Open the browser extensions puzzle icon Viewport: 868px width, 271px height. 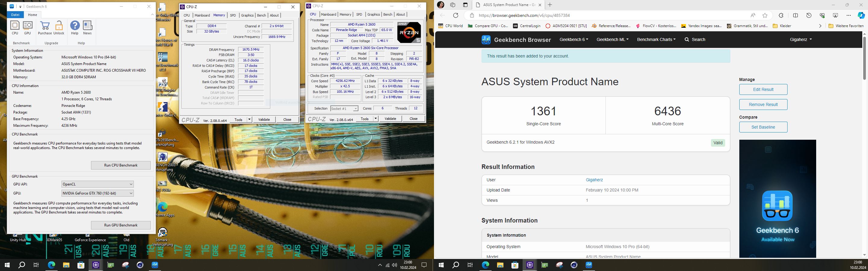point(781,15)
